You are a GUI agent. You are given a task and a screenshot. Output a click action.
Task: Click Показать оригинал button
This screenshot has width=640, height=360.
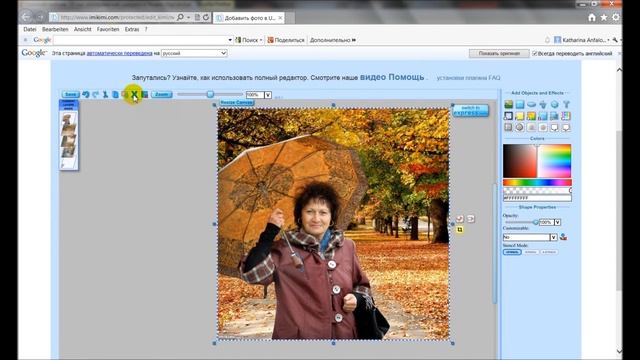(499, 53)
